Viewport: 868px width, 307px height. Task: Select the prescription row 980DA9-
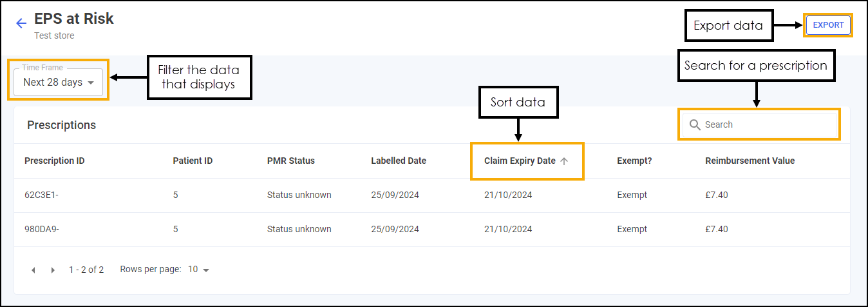[x=432, y=230]
